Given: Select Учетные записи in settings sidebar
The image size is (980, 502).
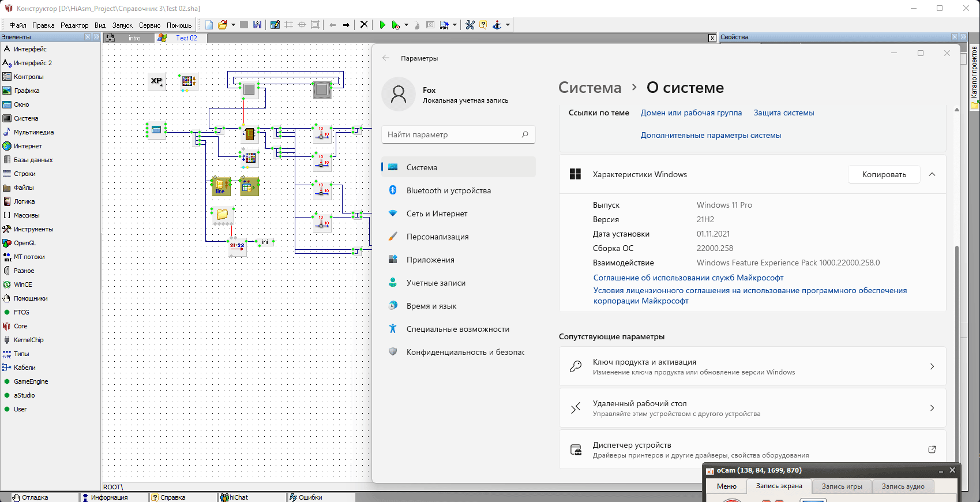Looking at the screenshot, I should coord(459,283).
